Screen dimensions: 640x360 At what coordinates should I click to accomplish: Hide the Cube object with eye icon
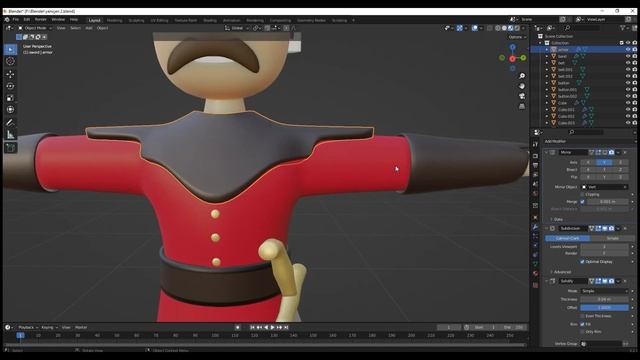(x=628, y=103)
